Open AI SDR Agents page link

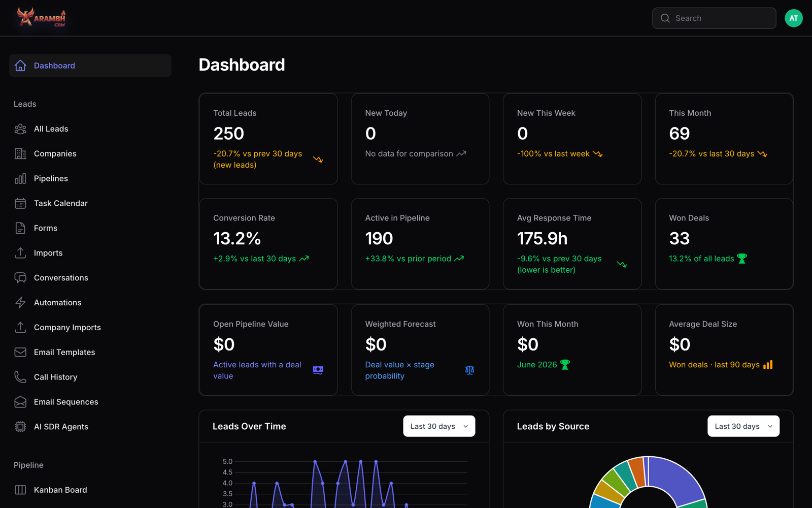click(x=90, y=427)
